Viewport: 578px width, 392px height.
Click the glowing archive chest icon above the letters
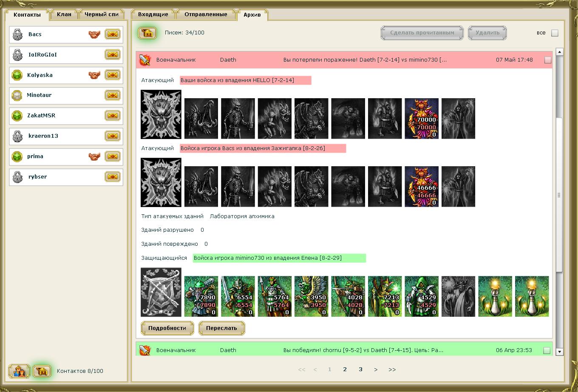coord(147,33)
